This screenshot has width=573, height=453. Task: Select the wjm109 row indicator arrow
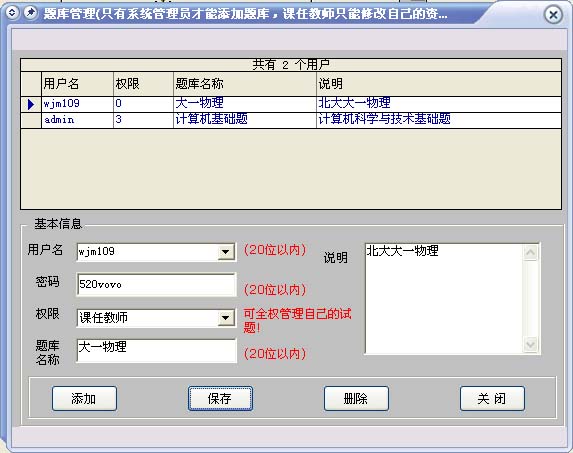(x=31, y=104)
